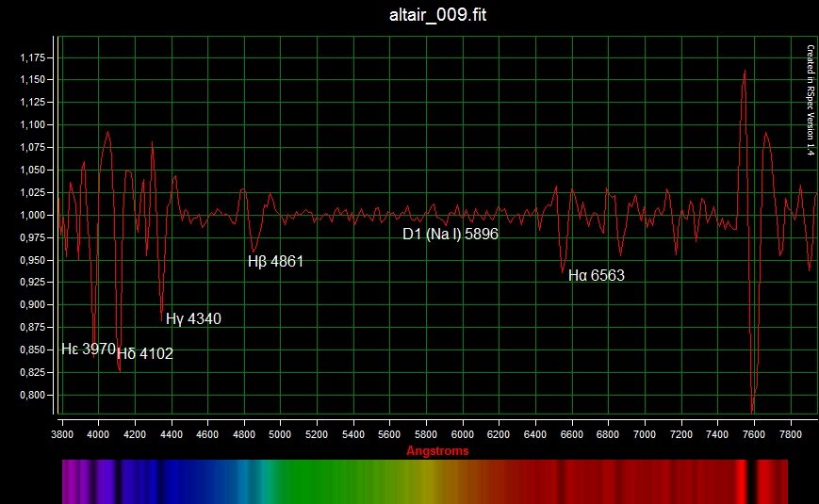Click the 4400 x-axis tick label
The image size is (819, 504).
[172, 434]
